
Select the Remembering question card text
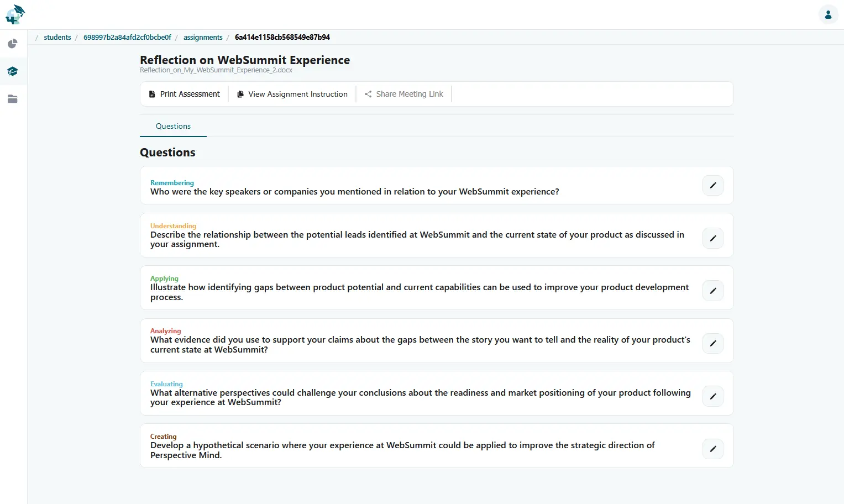click(354, 192)
